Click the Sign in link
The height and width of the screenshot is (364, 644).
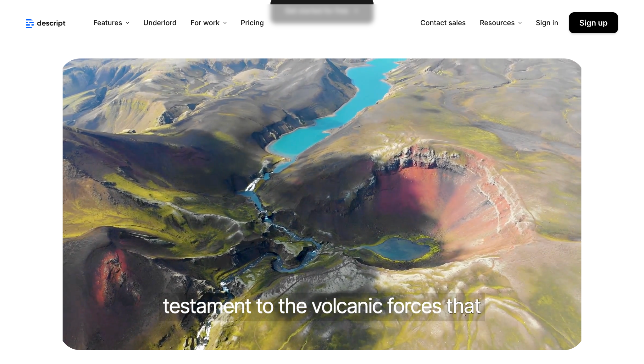point(547,23)
